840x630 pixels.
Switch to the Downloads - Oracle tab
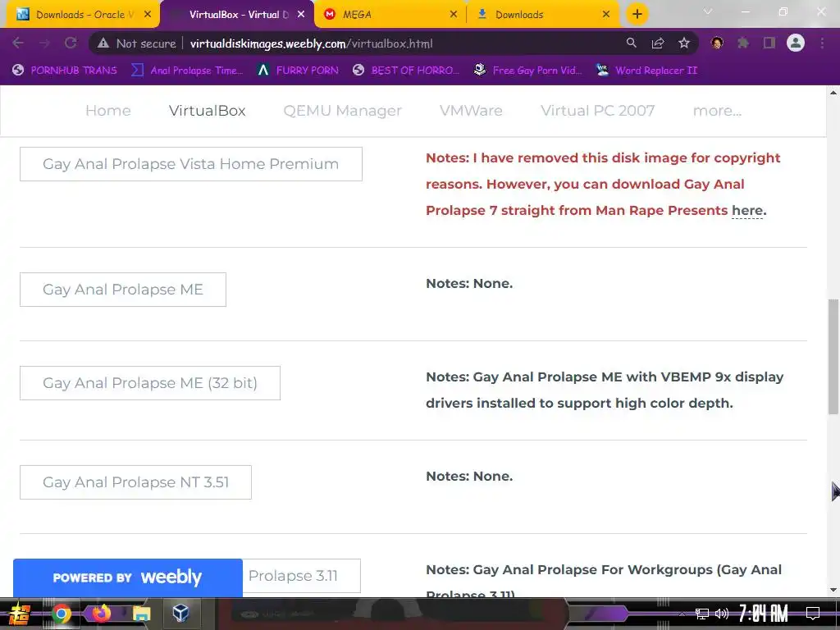[x=83, y=15]
